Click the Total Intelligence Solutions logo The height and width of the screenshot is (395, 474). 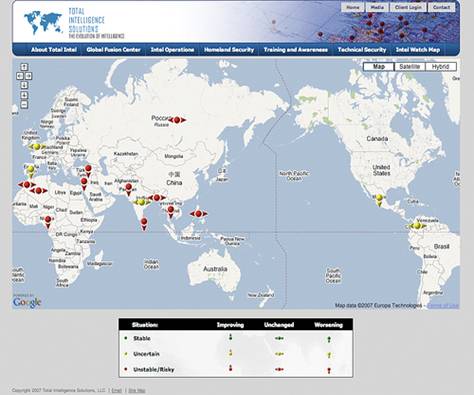point(74,23)
